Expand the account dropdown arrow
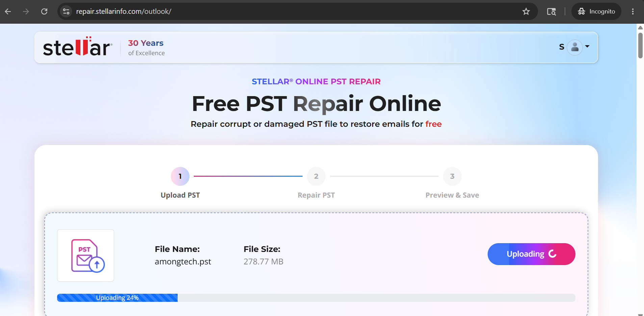This screenshot has width=644, height=316. pyautogui.click(x=587, y=47)
